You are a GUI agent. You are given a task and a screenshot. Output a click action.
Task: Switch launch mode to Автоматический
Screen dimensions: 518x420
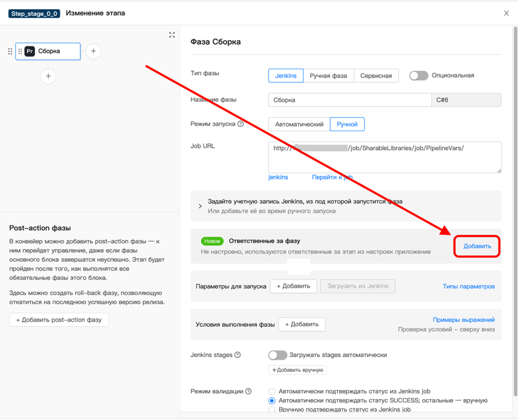click(x=299, y=124)
